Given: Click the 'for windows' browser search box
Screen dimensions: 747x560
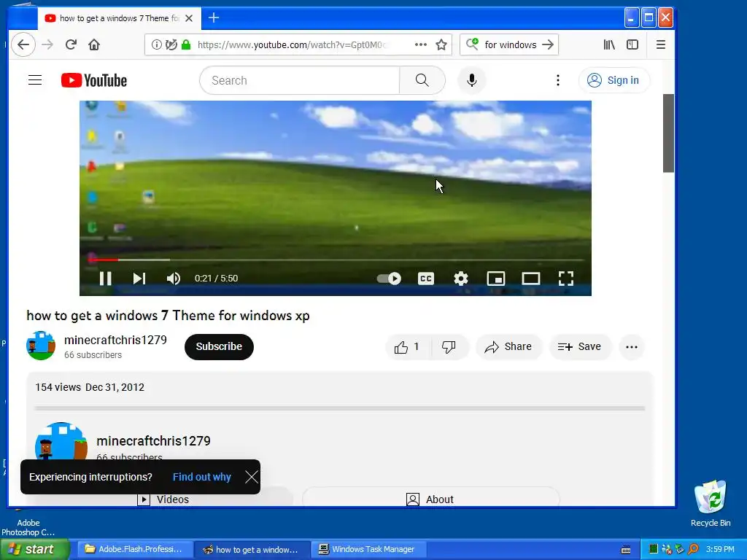Looking at the screenshot, I should tap(511, 44).
